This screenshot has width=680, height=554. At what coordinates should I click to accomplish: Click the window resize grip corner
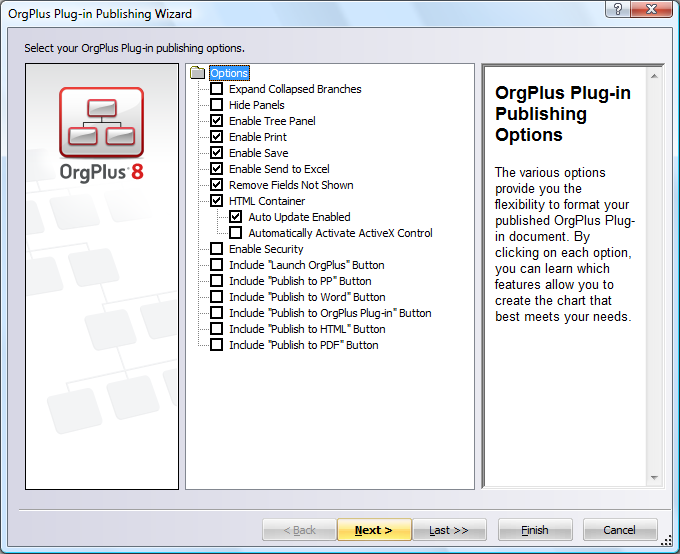666,541
